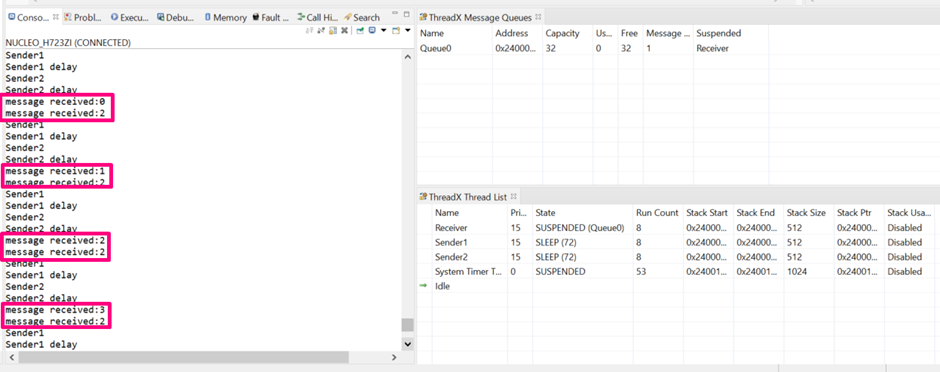The image size is (940, 372).
Task: Click the greyed-out connect icon in Console toolbar
Action: 309,31
